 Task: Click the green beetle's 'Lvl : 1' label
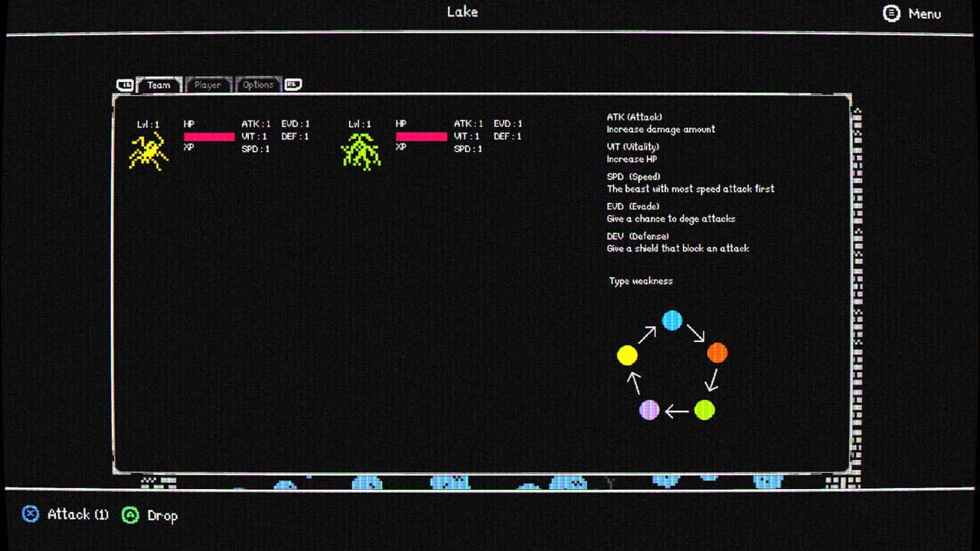(x=360, y=124)
